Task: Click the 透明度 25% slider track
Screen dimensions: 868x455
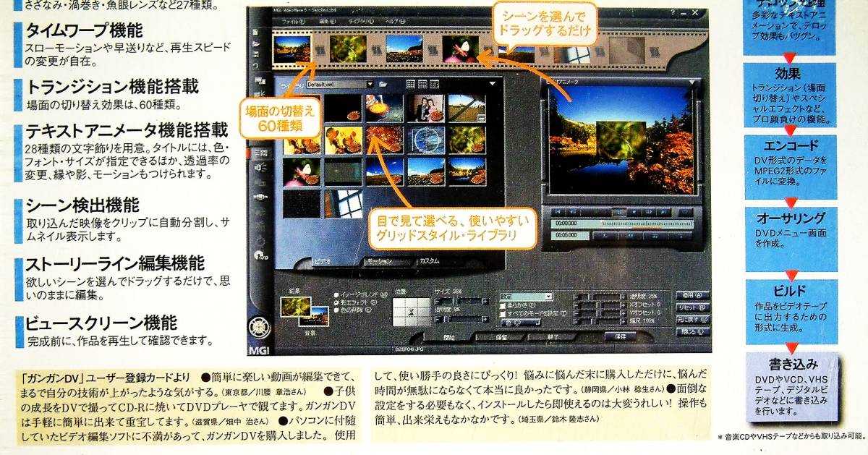Action: click(x=600, y=296)
